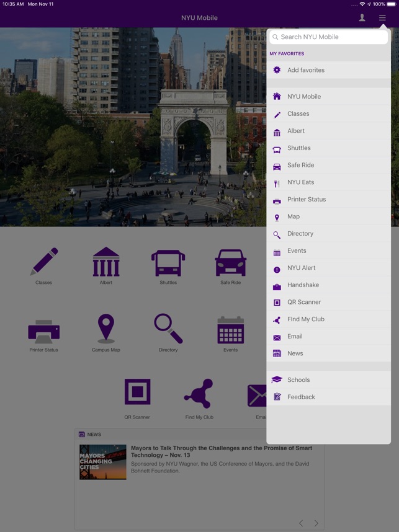The width and height of the screenshot is (399, 532).
Task: Tap the Printer Status menu printer icon
Action: coord(277,201)
